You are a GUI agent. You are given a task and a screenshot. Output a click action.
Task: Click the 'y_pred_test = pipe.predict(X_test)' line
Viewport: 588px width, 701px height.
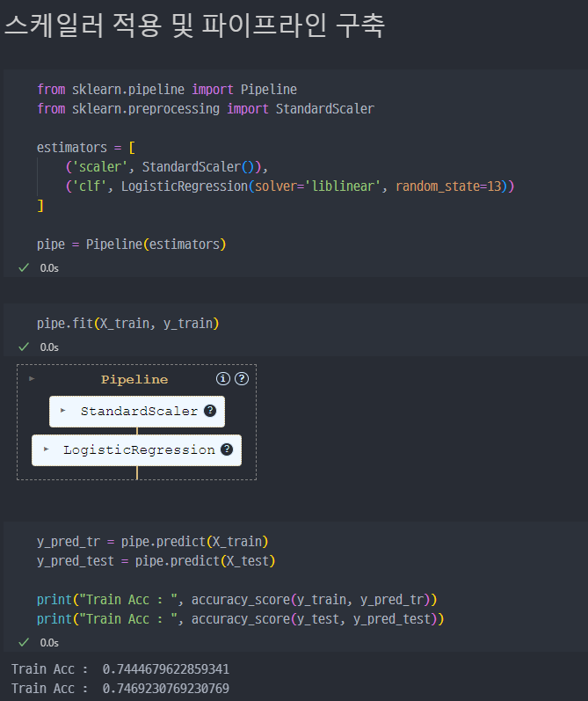tap(156, 561)
